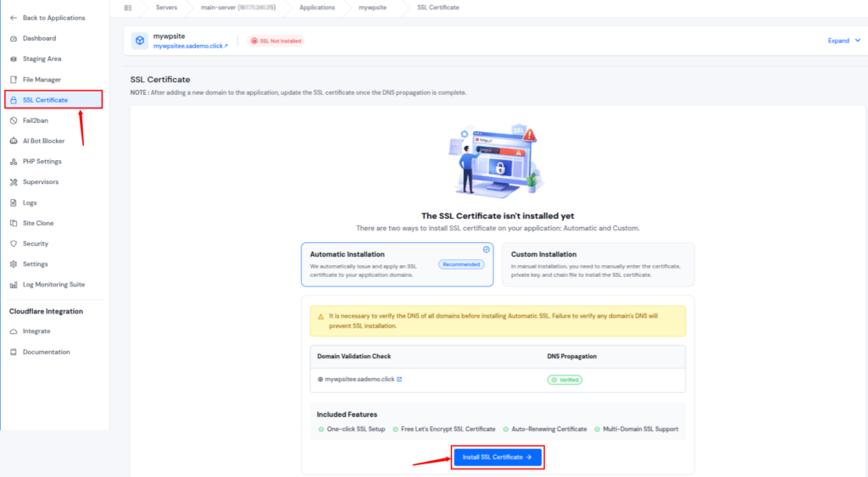
Task: Open the application Settings page
Action: click(x=35, y=264)
